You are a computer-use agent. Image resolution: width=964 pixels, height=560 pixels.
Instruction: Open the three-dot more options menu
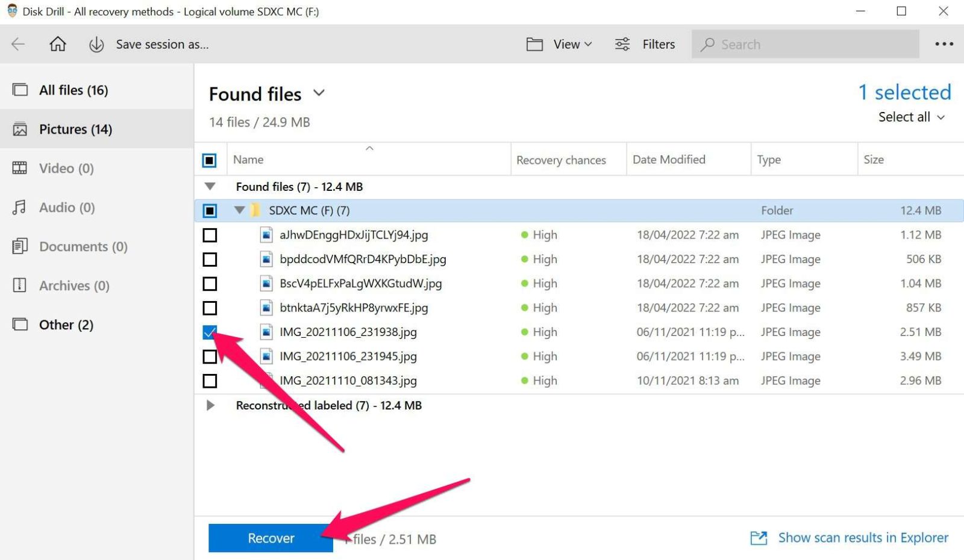tap(944, 43)
